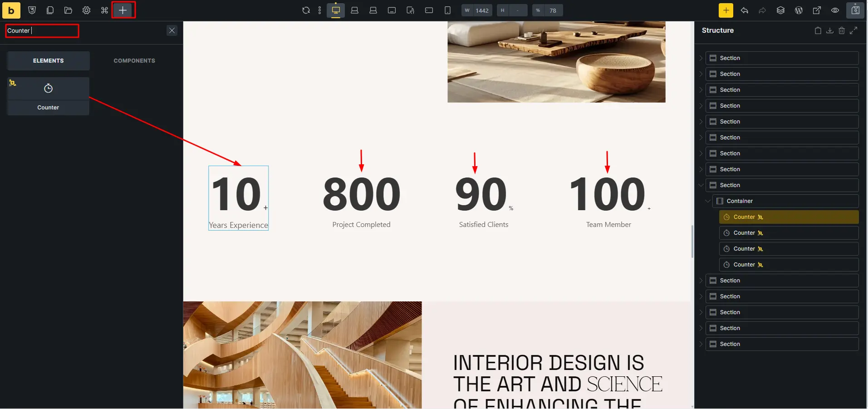View page on frontend icon

[x=817, y=10]
